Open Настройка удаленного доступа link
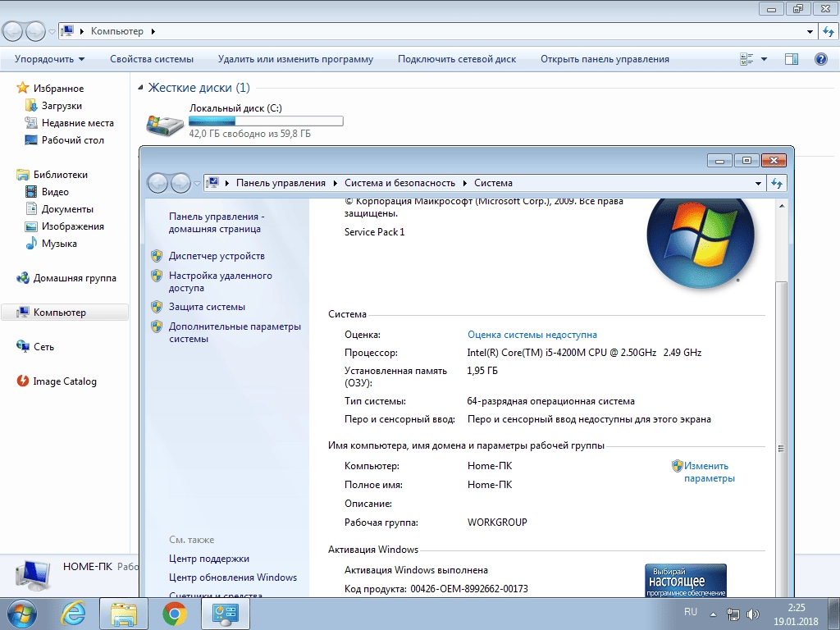 [220, 281]
